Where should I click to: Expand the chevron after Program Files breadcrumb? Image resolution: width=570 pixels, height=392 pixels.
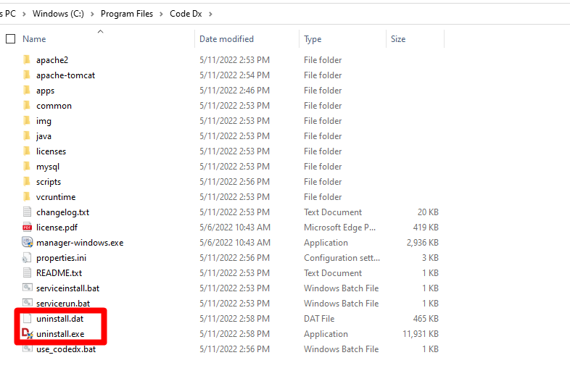pos(161,14)
